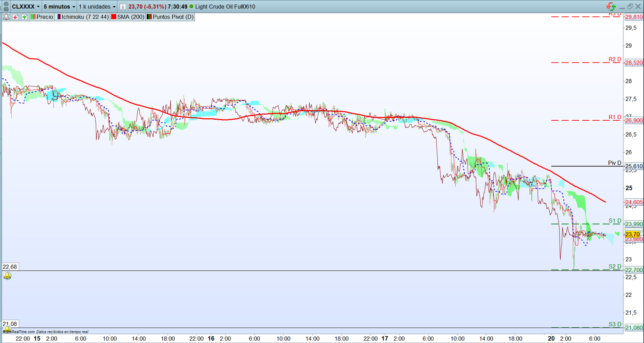Screen dimensions: 644x343
Task: Click the date 17 on time axis
Action: coord(385,339)
